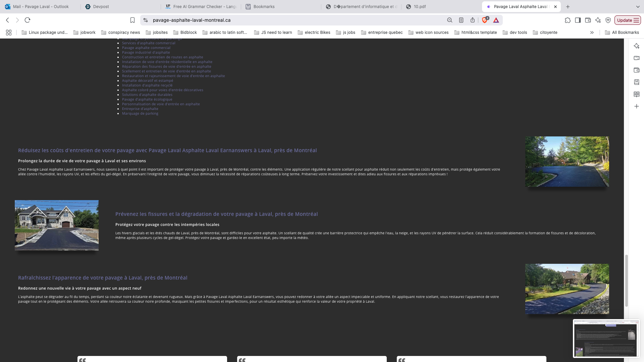This screenshot has width=644, height=362.
Task: Bookmark this page using bookmark icon
Action: [x=132, y=20]
